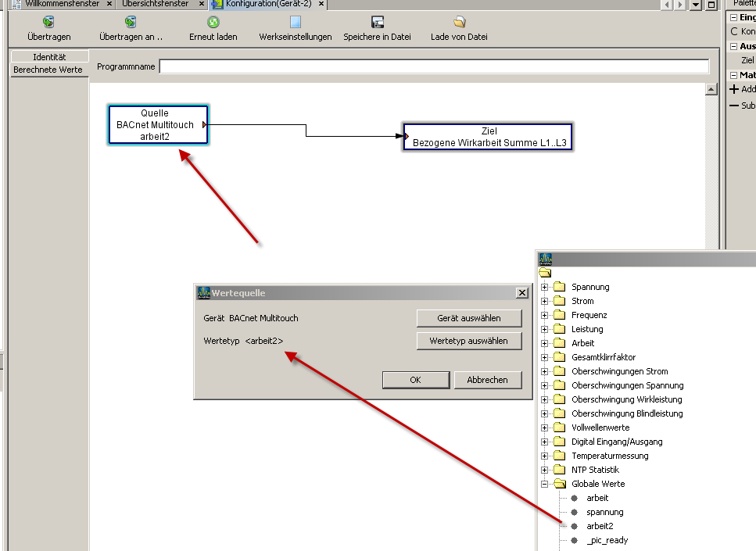The width and height of the screenshot is (756, 551).
Task: Click the Erneut laden refresh icon
Action: [x=213, y=23]
